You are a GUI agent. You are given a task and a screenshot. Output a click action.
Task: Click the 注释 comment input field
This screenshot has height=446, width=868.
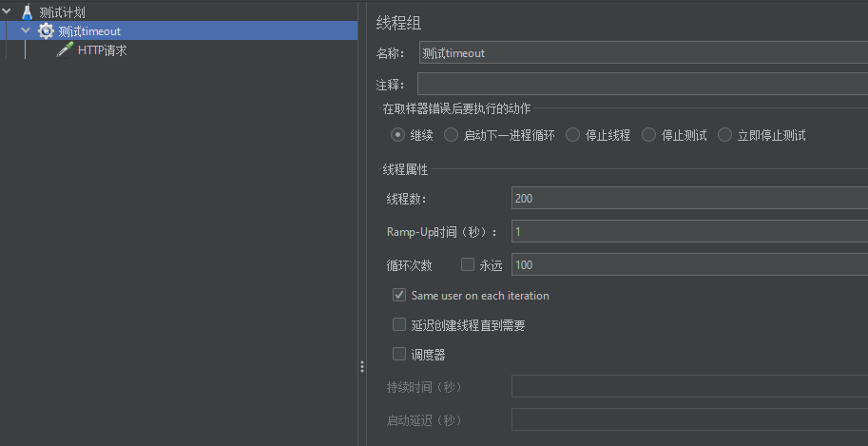pyautogui.click(x=643, y=85)
